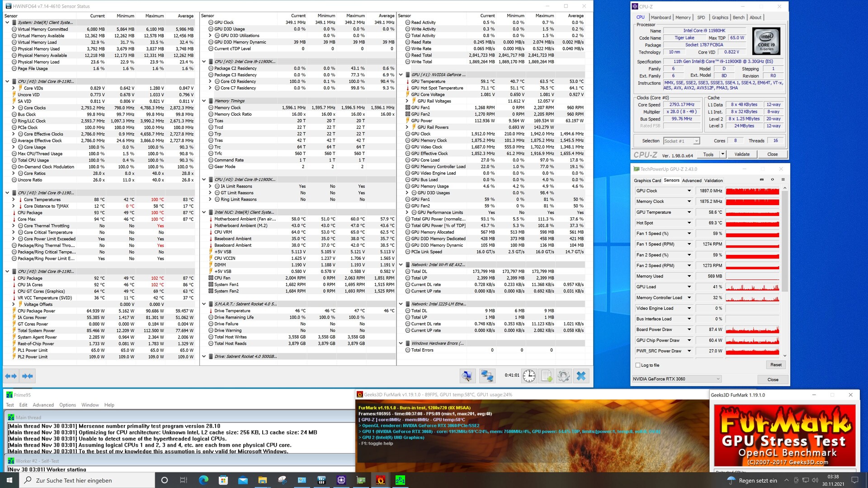The height and width of the screenshot is (488, 868).
Task: Click the HWiNFO blue X close icon
Action: 581,376
